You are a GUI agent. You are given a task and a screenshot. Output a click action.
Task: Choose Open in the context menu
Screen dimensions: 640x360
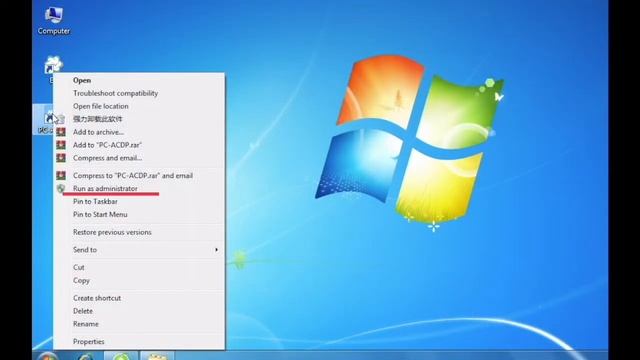coord(139,80)
